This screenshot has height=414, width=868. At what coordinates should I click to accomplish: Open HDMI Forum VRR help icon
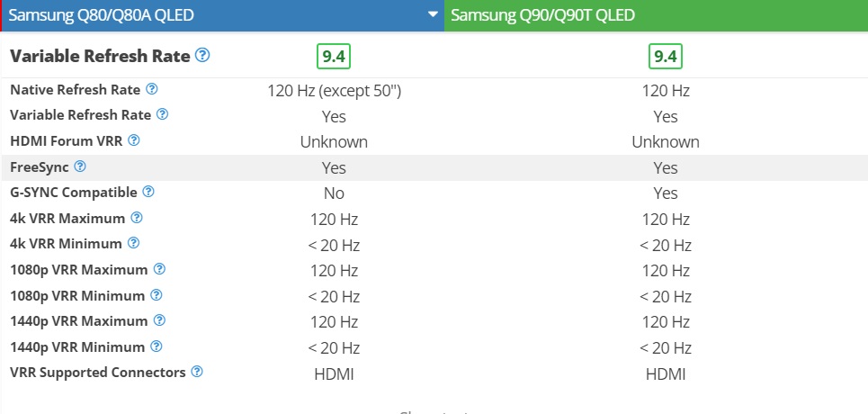point(133,140)
